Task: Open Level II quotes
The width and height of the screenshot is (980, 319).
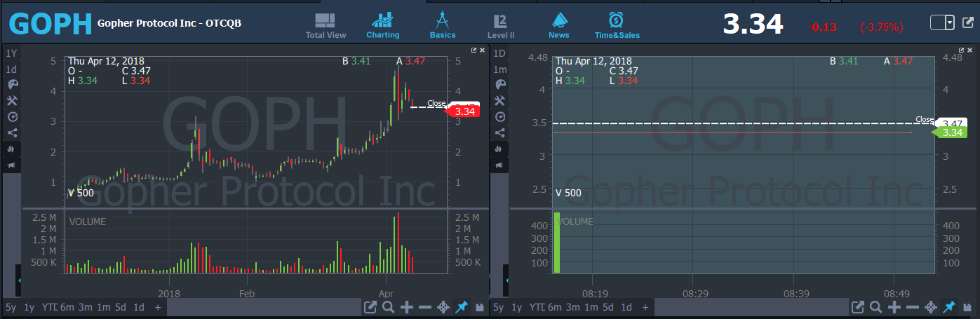Action: pyautogui.click(x=501, y=25)
